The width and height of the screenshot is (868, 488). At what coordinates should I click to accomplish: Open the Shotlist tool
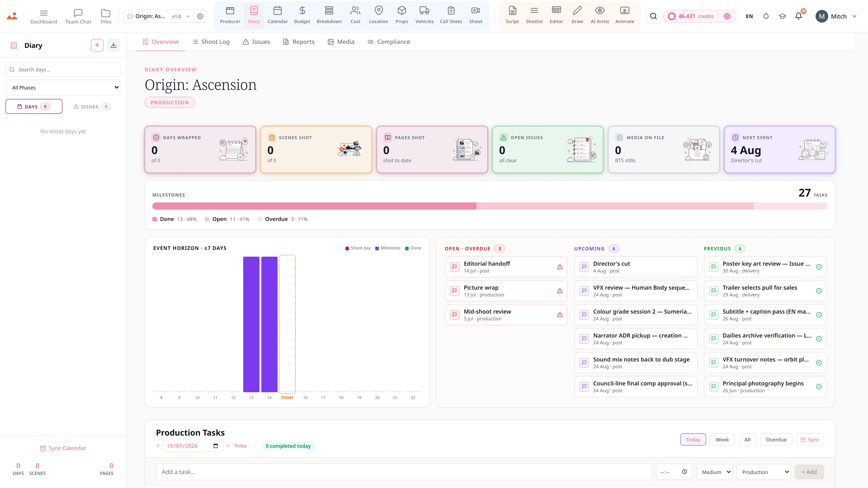pyautogui.click(x=534, y=16)
